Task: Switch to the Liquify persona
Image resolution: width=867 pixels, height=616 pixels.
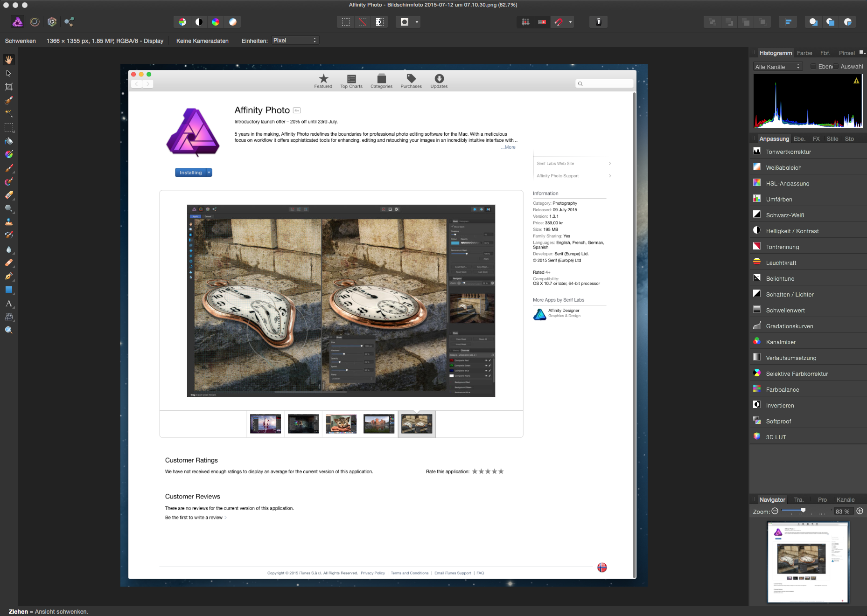Action: click(x=35, y=21)
